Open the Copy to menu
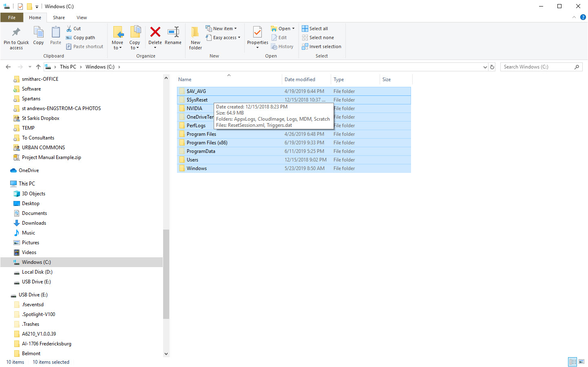The image size is (588, 367). point(135,38)
